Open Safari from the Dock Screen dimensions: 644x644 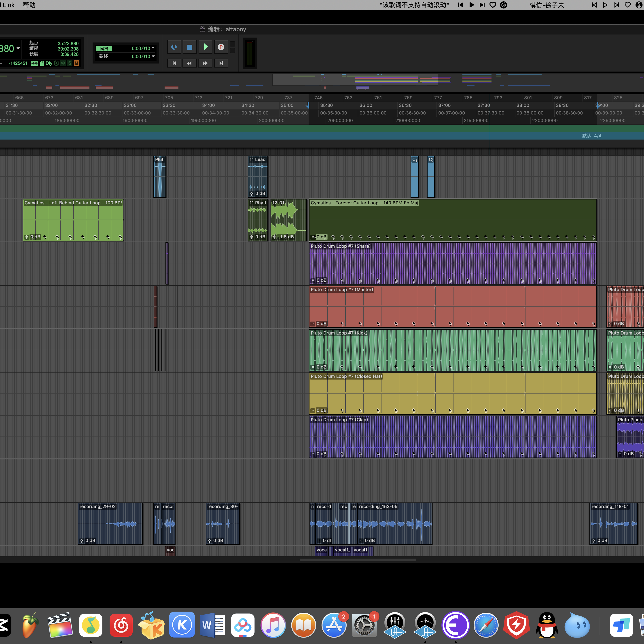tap(486, 625)
